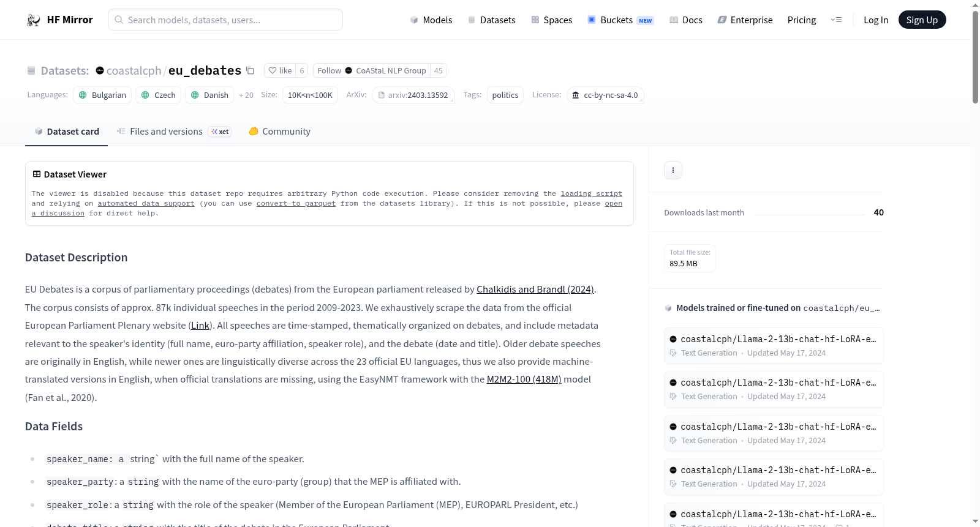
Task: Open the Chalkidis and Brandl (2024) link
Action: point(535,290)
